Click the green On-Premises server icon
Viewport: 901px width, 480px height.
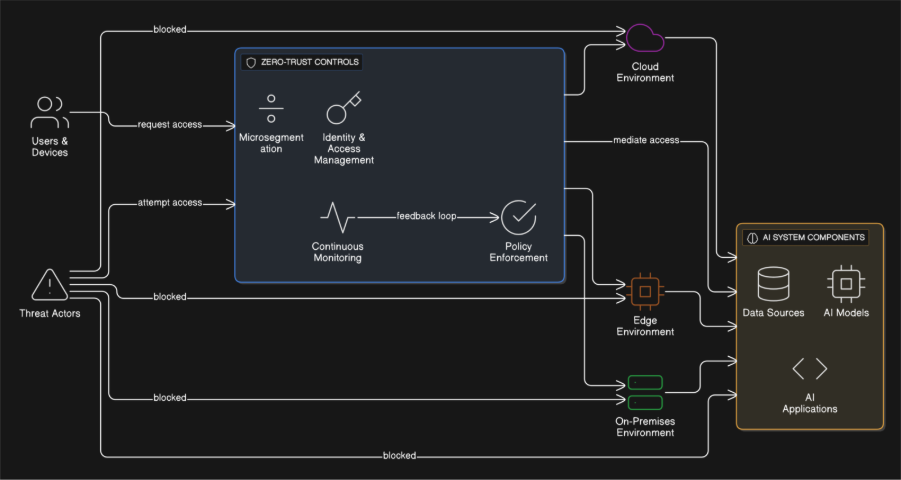(x=645, y=392)
